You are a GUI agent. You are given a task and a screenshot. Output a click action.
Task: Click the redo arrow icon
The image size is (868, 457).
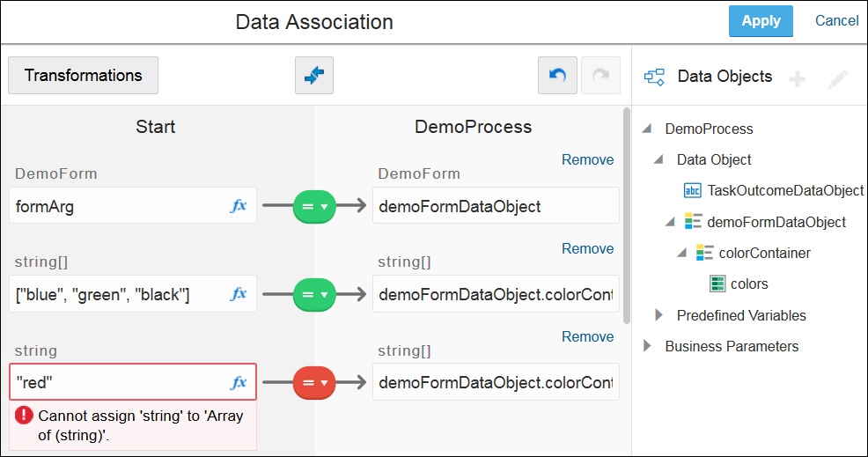pos(600,76)
